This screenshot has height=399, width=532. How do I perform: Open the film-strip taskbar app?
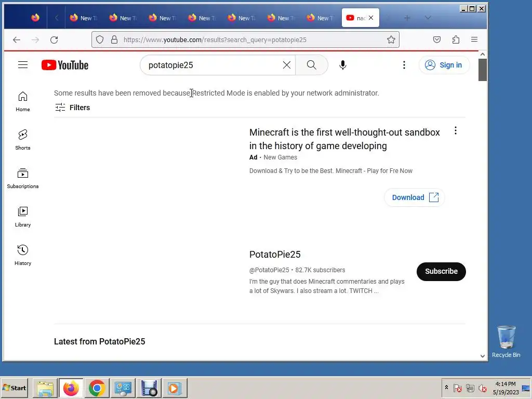click(x=149, y=388)
